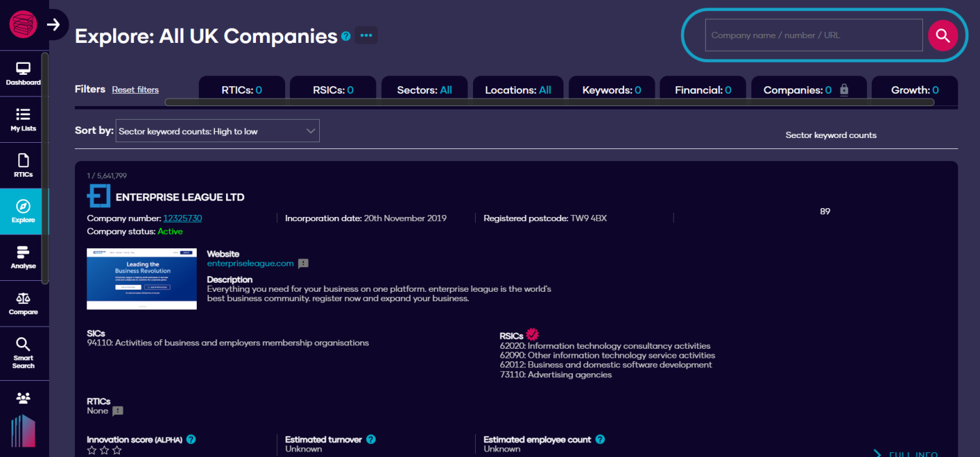Open the people group icon in sidebar
This screenshot has height=457, width=980.
[23, 398]
